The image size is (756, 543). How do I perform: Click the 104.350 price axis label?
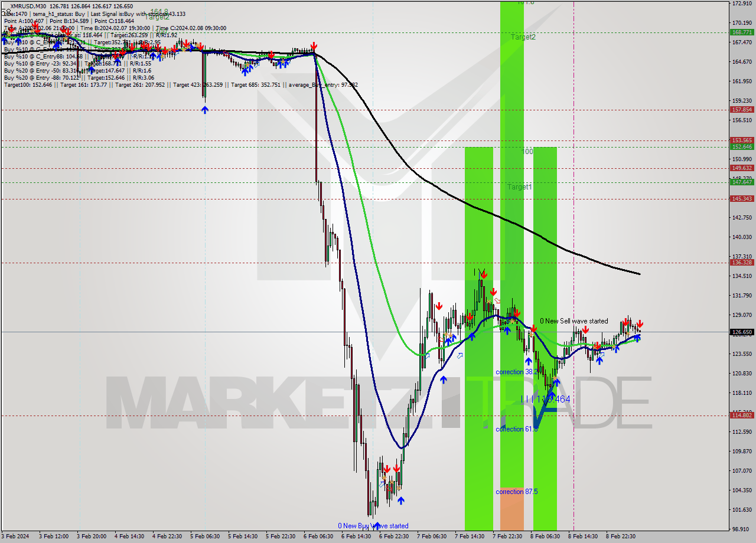coord(742,490)
